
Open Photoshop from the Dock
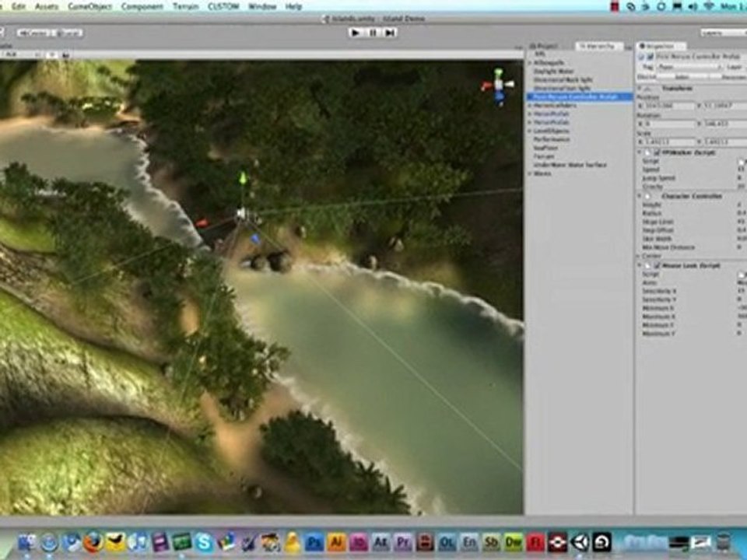(x=314, y=542)
